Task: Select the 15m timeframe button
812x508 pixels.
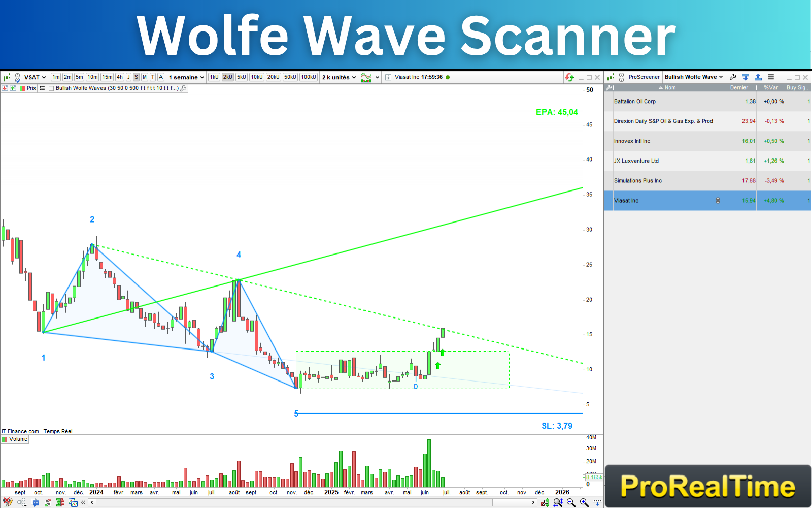Action: click(107, 77)
